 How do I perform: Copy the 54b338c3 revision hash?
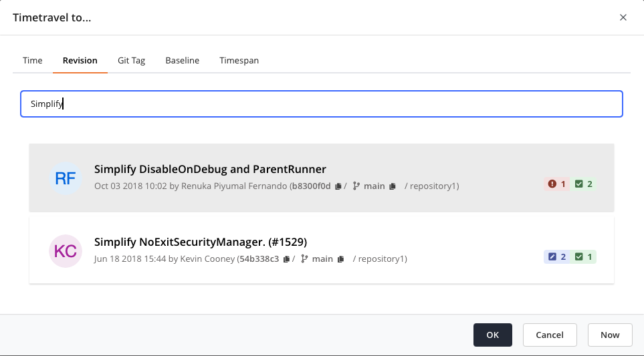tap(286, 259)
